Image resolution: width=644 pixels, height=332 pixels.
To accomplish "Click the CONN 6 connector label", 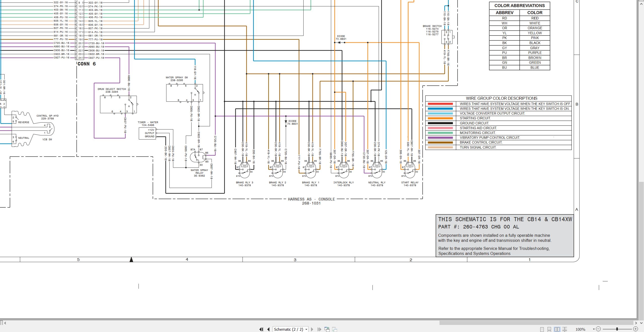I will coord(87,64).
